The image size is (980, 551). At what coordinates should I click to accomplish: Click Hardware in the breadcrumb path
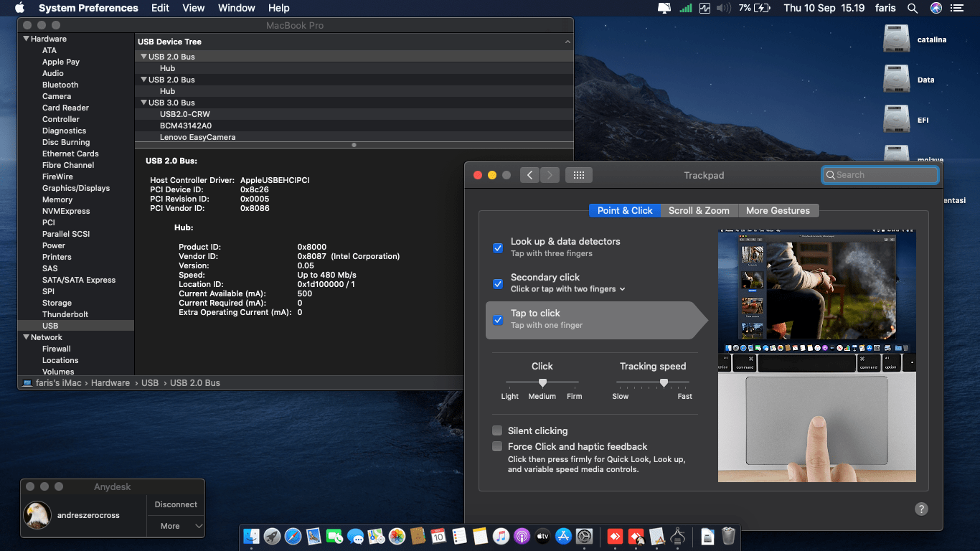point(110,382)
